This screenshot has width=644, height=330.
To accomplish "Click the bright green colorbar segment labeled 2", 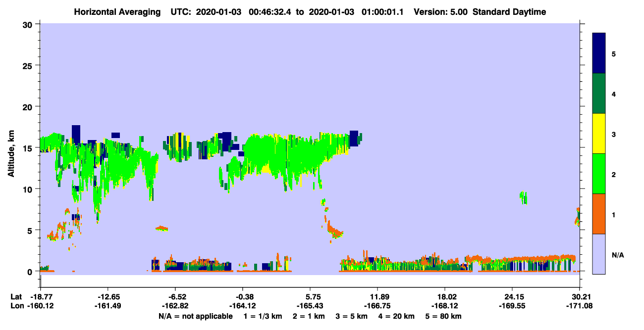I will (x=599, y=174).
